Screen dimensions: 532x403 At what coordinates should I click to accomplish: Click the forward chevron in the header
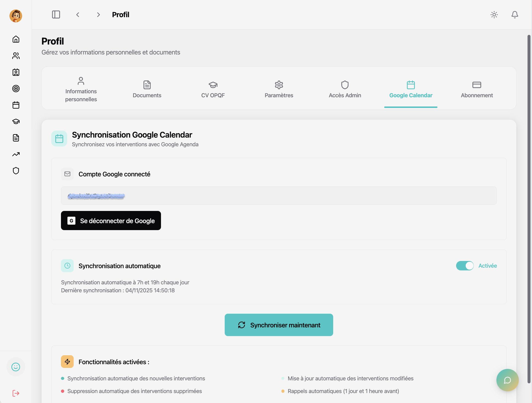pos(98,15)
